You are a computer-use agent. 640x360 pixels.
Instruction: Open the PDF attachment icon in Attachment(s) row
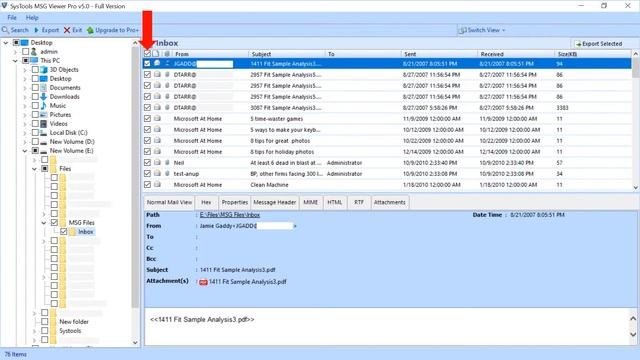tap(203, 282)
